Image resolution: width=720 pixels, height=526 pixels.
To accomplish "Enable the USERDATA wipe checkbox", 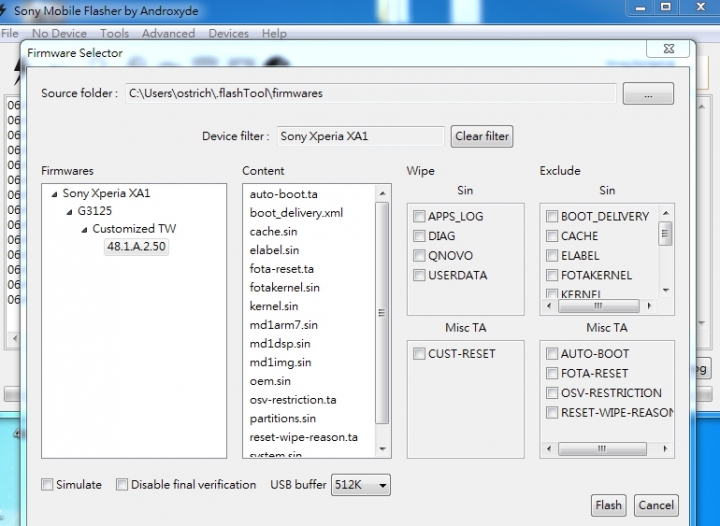I will [419, 275].
